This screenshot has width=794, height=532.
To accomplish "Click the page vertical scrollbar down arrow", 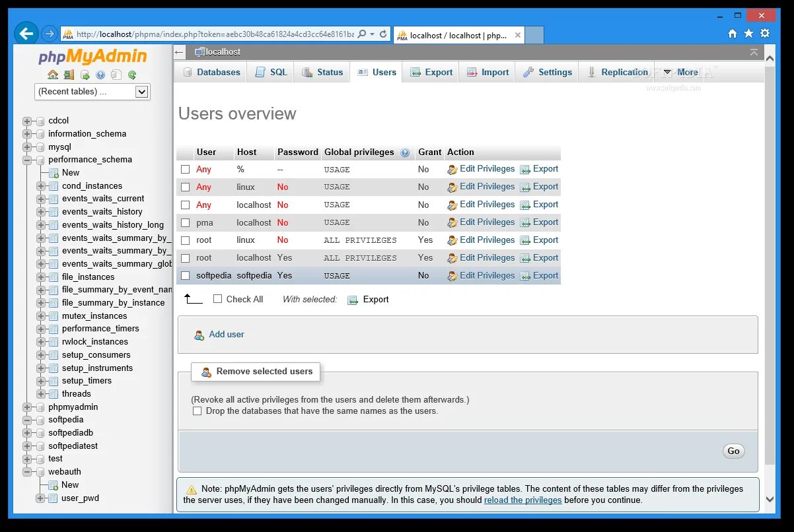I will [x=770, y=500].
